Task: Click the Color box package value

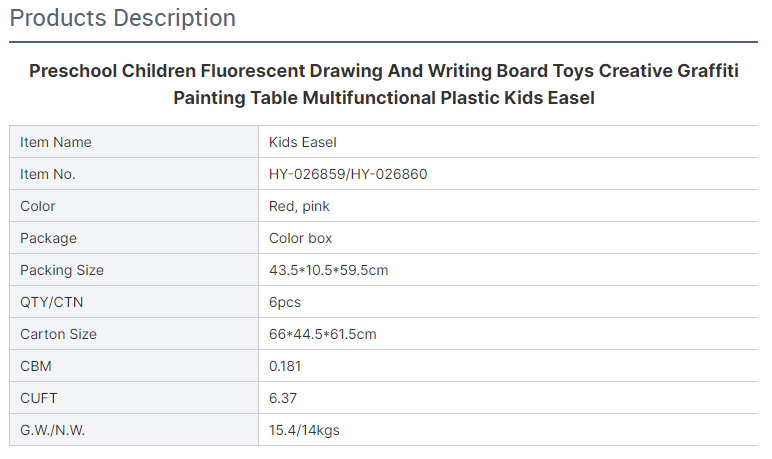Action: [300, 238]
